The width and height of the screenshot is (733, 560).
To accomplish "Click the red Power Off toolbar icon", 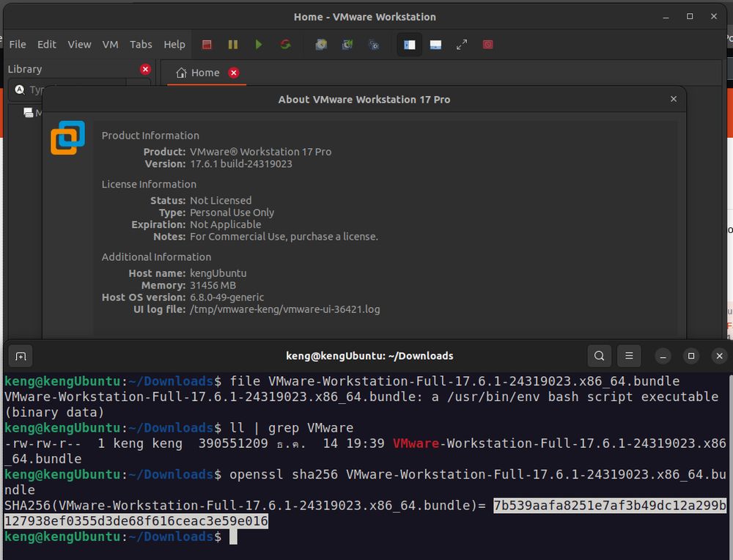I will point(207,45).
